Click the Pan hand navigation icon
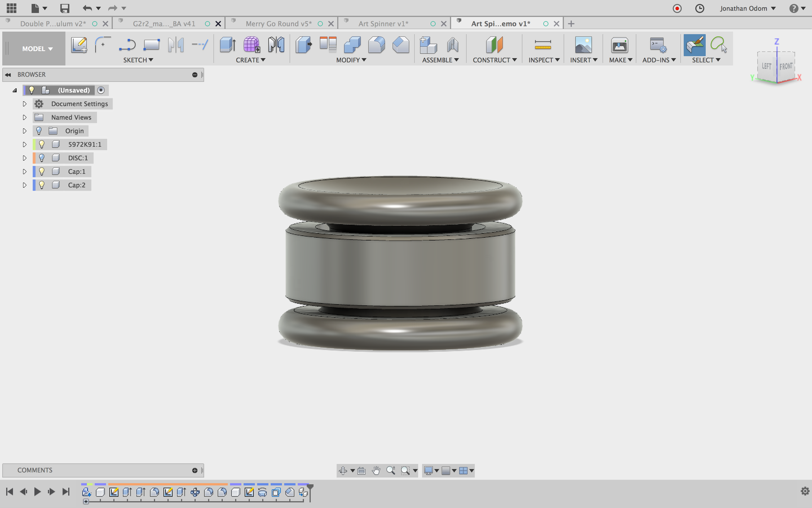812x508 pixels. 376,470
